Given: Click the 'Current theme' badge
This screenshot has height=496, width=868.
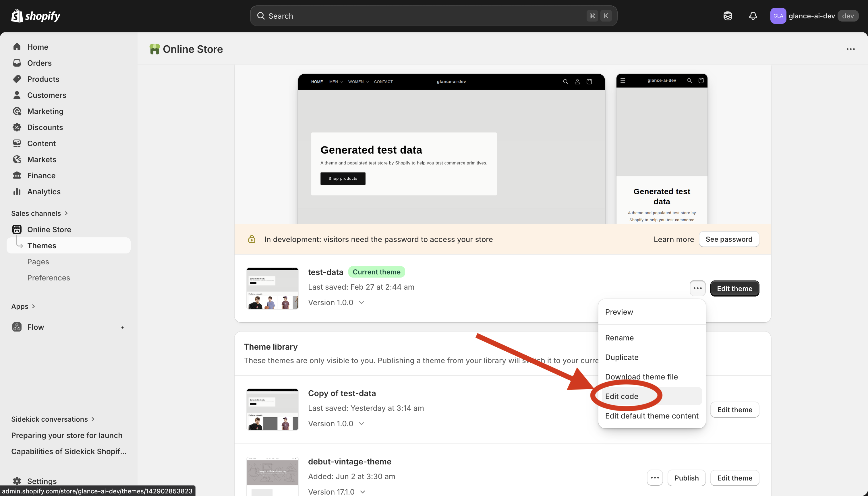Looking at the screenshot, I should click(x=376, y=272).
